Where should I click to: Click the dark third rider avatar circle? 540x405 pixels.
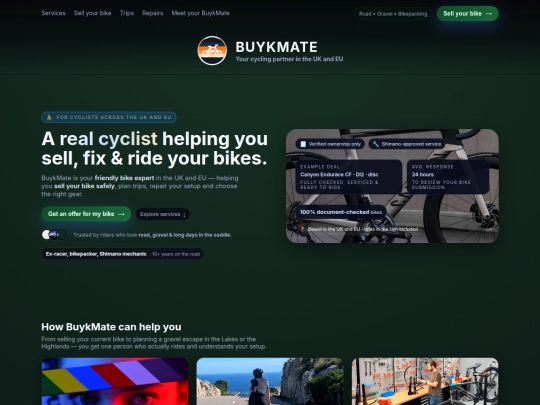pyautogui.click(x=62, y=235)
